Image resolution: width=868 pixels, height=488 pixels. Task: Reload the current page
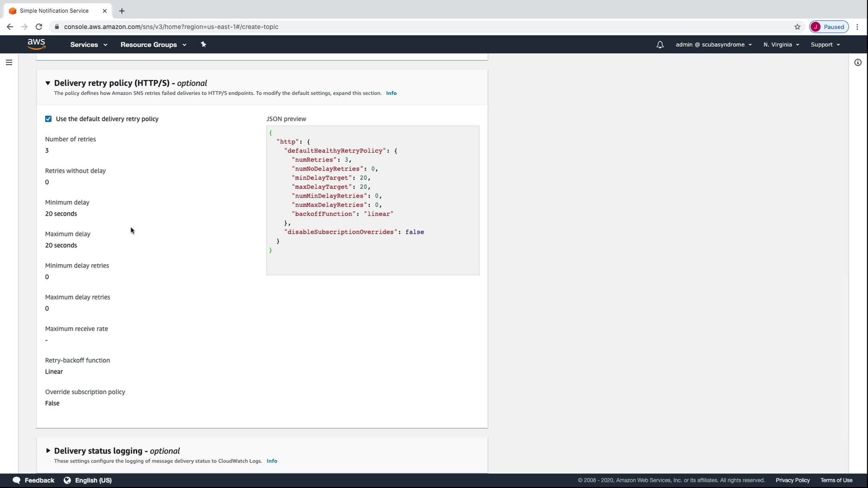39,27
